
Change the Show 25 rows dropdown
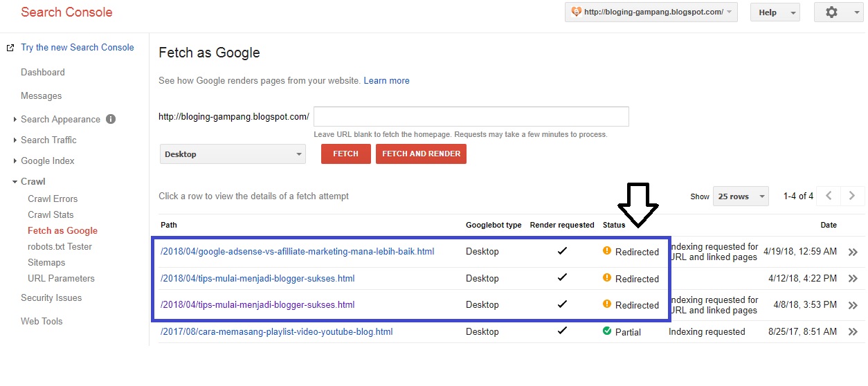point(741,196)
